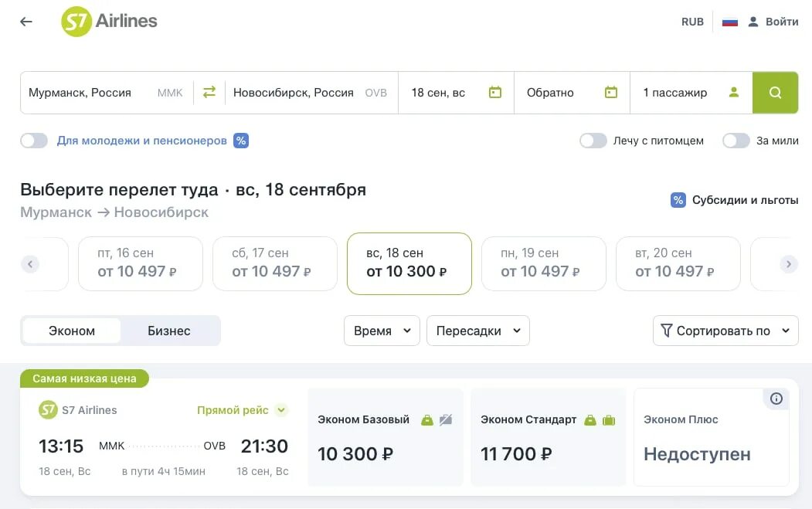812x509 pixels.
Task: Open departure date calendar icon
Action: (495, 92)
